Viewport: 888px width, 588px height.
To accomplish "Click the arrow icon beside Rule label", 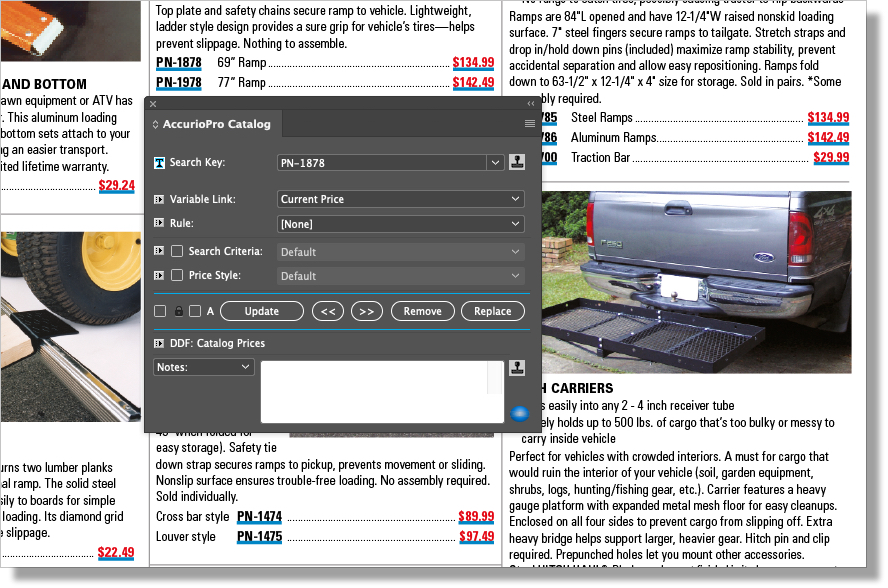I will pyautogui.click(x=159, y=224).
